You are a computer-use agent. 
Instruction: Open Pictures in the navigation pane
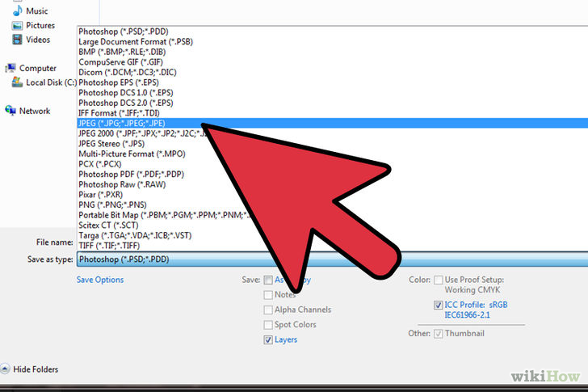point(40,25)
